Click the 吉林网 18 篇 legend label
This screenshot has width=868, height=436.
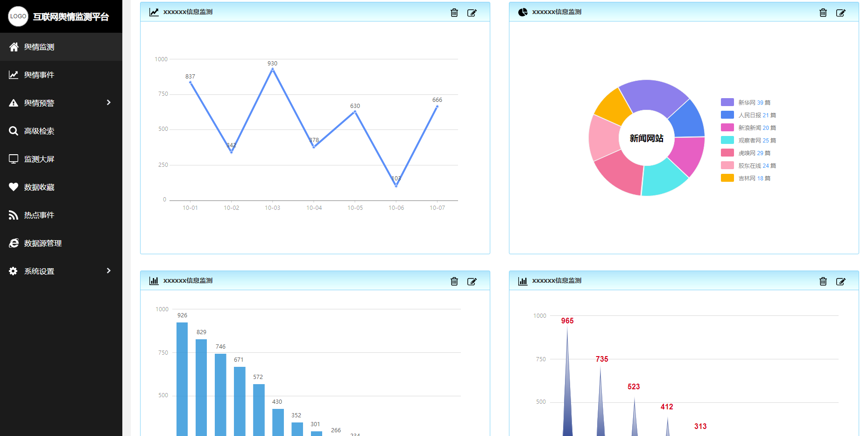(x=755, y=179)
